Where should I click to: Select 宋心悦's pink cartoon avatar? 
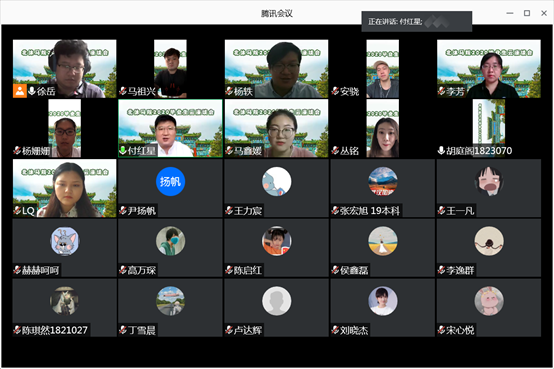(x=489, y=301)
